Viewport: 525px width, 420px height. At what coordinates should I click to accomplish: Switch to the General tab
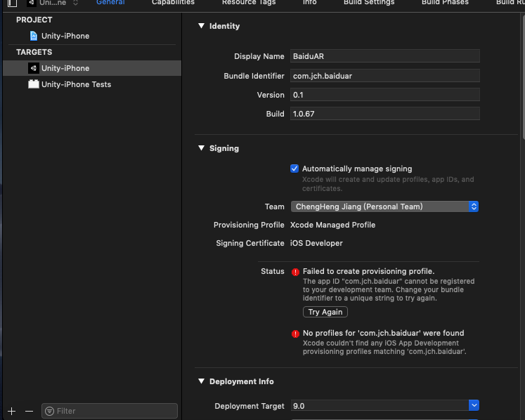110,2
